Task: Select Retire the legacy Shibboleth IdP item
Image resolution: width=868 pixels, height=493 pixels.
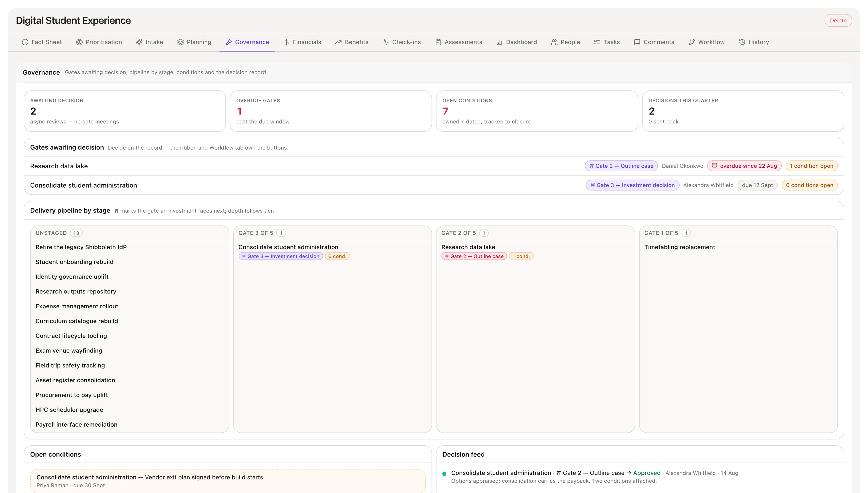Action: tap(81, 247)
